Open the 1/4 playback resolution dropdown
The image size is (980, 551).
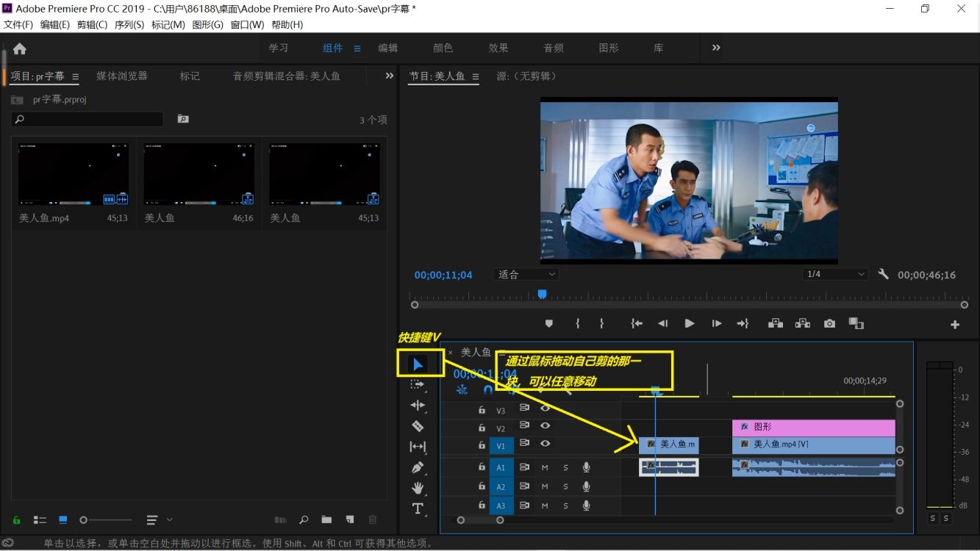pos(835,274)
